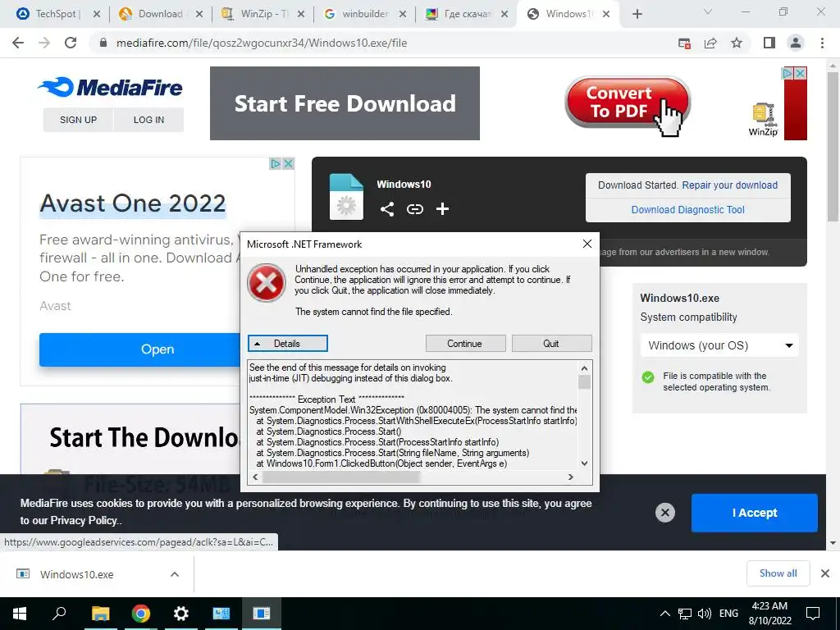The width and height of the screenshot is (840, 630).
Task: Click Repair your download link
Action: pyautogui.click(x=729, y=185)
